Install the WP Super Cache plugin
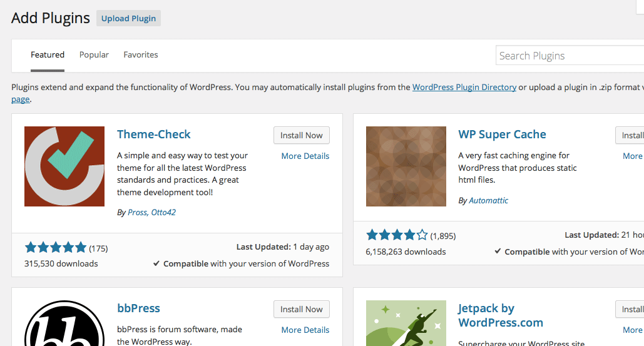Viewport: 644px width, 346px height. (630, 135)
